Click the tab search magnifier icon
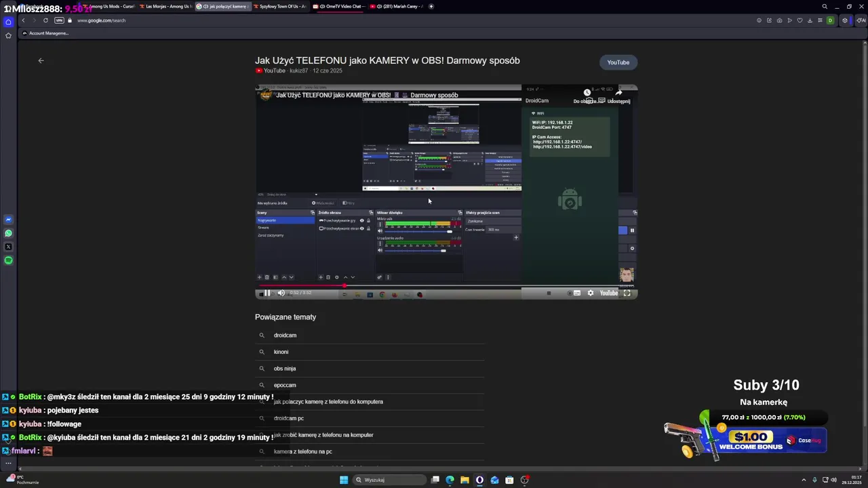The width and height of the screenshot is (868, 488). point(825,6)
